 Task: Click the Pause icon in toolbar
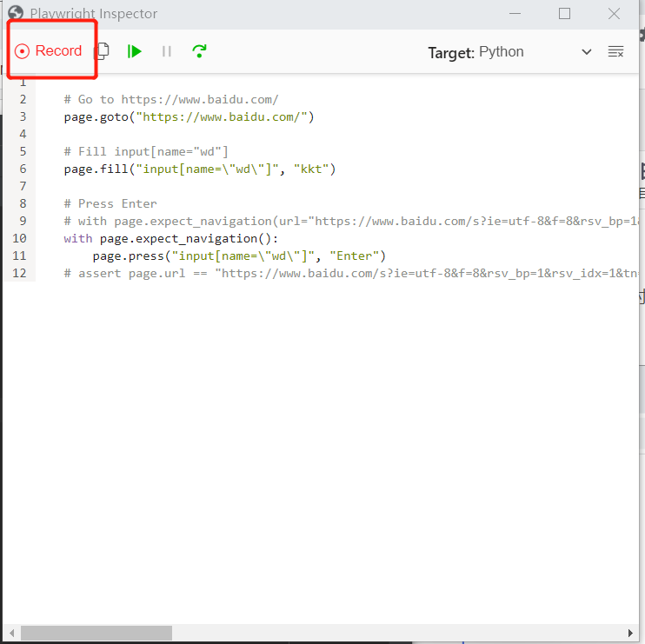(x=167, y=51)
